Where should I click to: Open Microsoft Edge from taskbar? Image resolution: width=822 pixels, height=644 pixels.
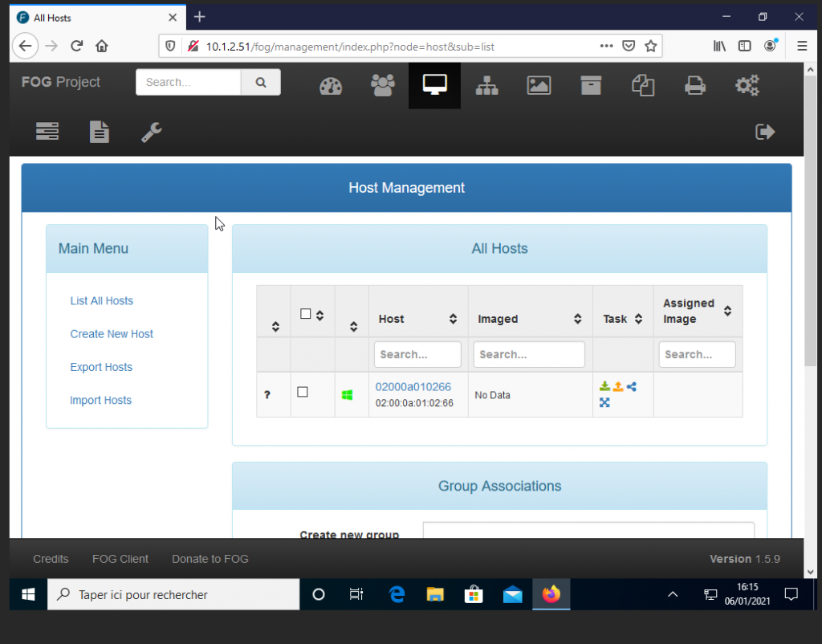(x=397, y=594)
